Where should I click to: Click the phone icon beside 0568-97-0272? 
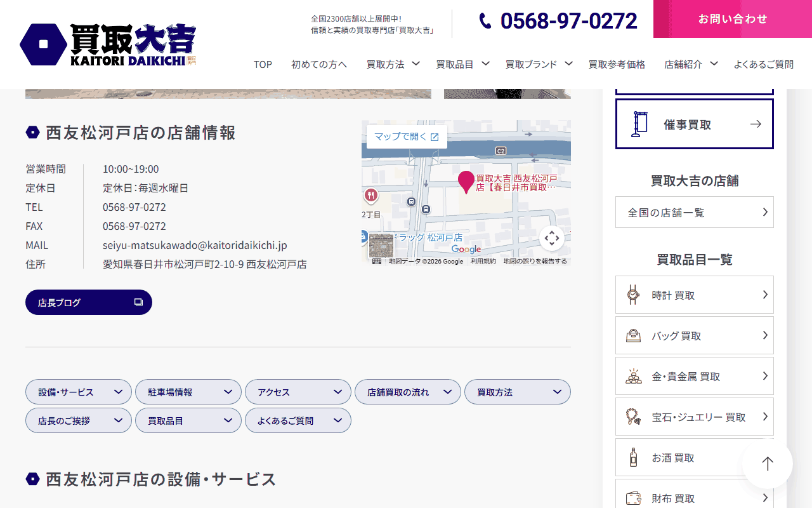pyautogui.click(x=485, y=21)
